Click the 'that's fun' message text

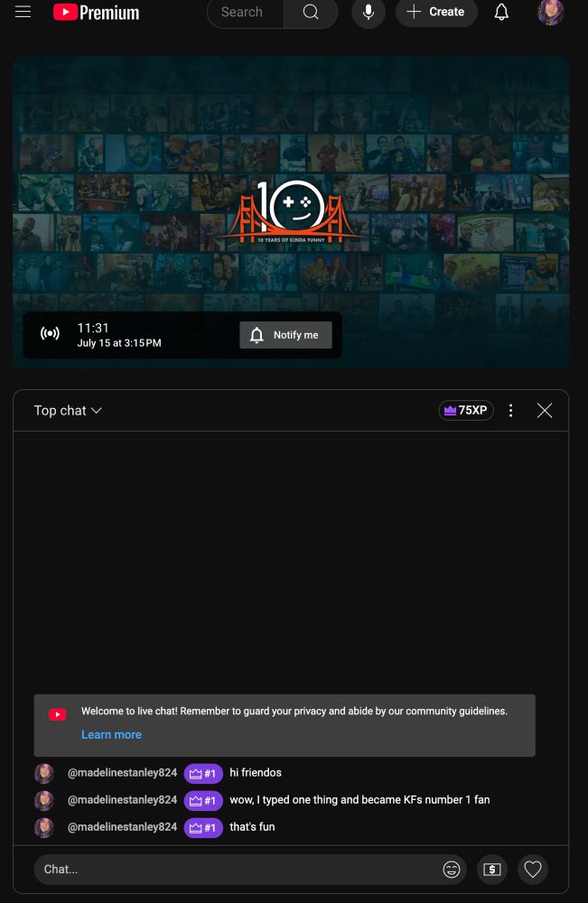coord(252,827)
